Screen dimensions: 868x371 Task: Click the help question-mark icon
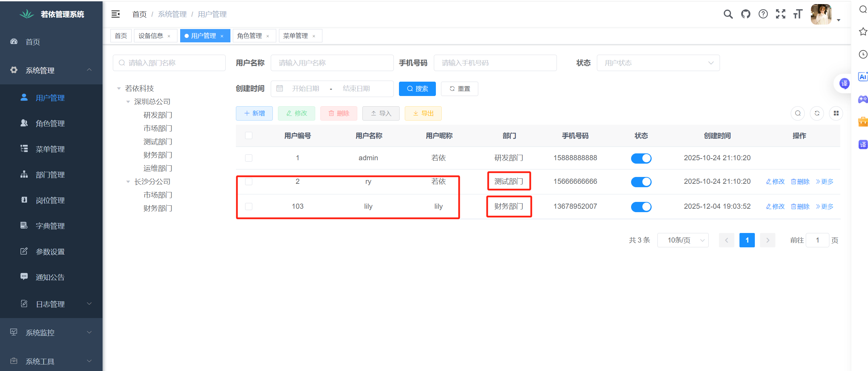pos(763,14)
